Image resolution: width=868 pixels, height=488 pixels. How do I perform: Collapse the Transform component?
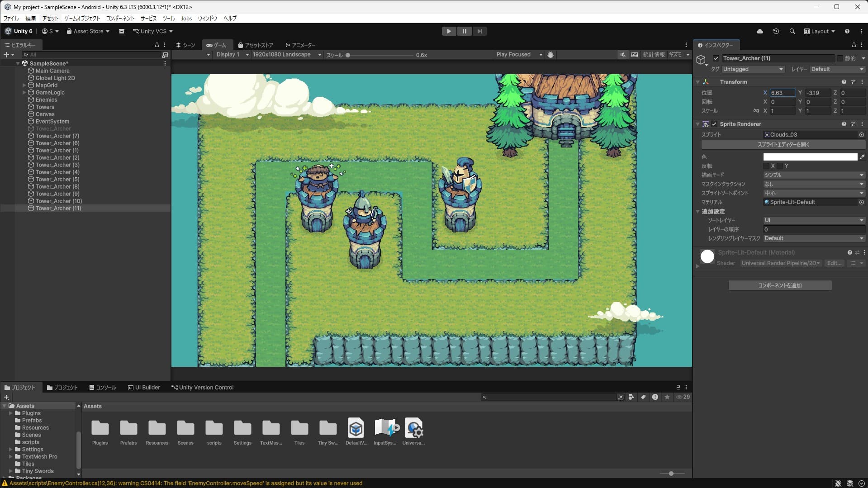tap(697, 82)
